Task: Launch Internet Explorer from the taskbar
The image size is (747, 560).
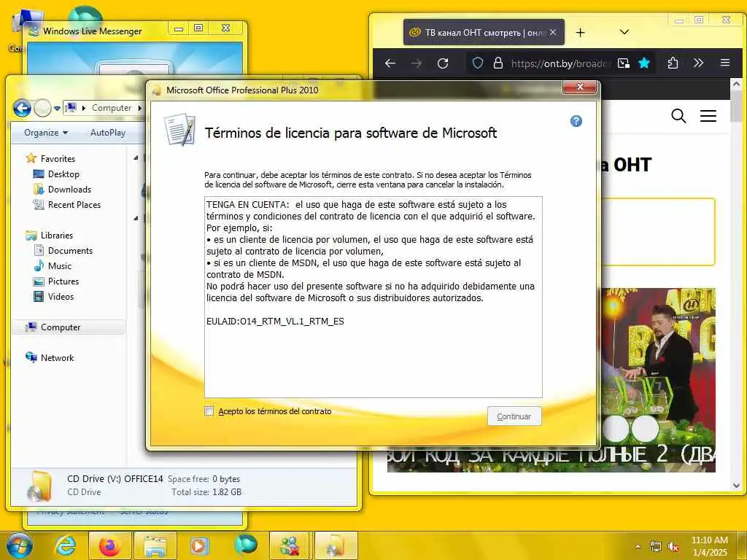Action: pos(65,545)
